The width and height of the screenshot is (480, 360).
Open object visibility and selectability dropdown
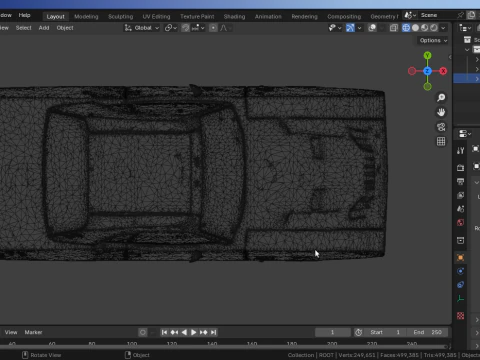coord(335,28)
